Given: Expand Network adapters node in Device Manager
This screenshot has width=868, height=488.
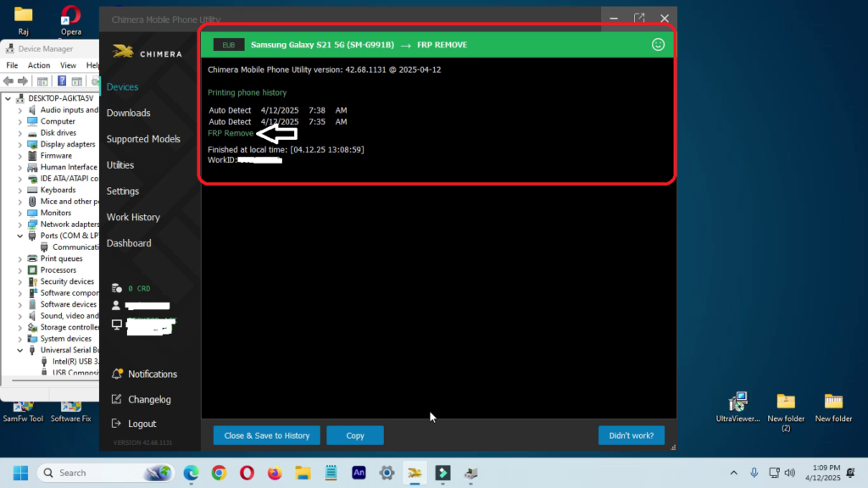Looking at the screenshot, I should pos(20,225).
